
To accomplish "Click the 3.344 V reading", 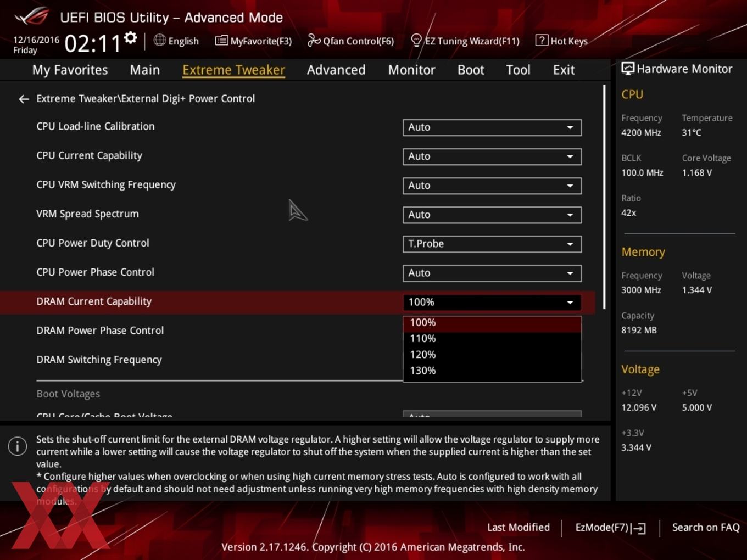I will coord(636,448).
